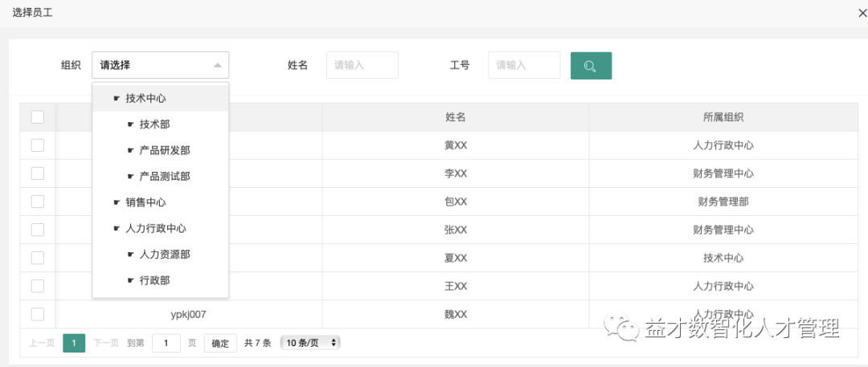The image size is (868, 367).
Task: Click the pointer icon beside 行政部
Action: click(x=131, y=280)
